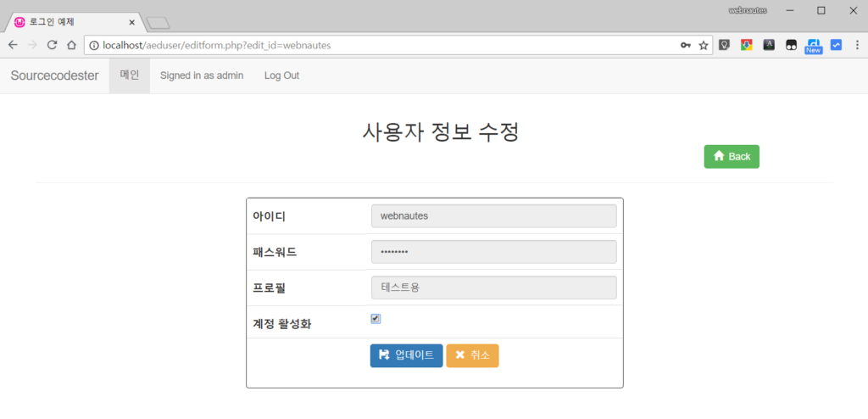Click into the 프로필 text field
This screenshot has height=419, width=868.
493,288
